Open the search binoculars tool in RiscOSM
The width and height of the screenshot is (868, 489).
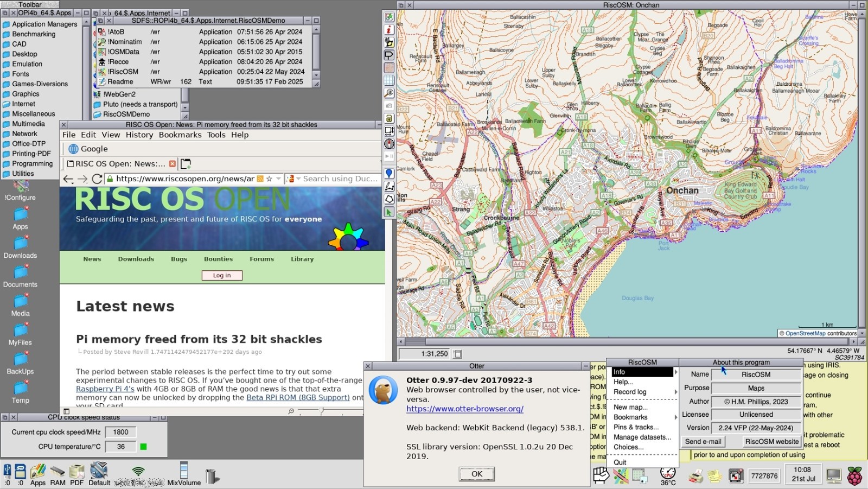tap(389, 42)
